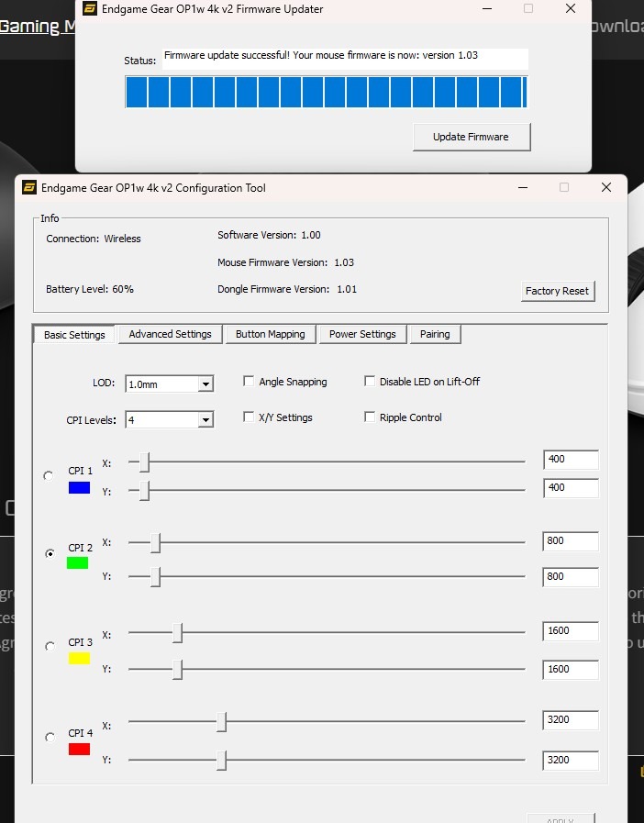Click the red CPI 4 color swatch
This screenshot has width=644, height=823.
(79, 749)
